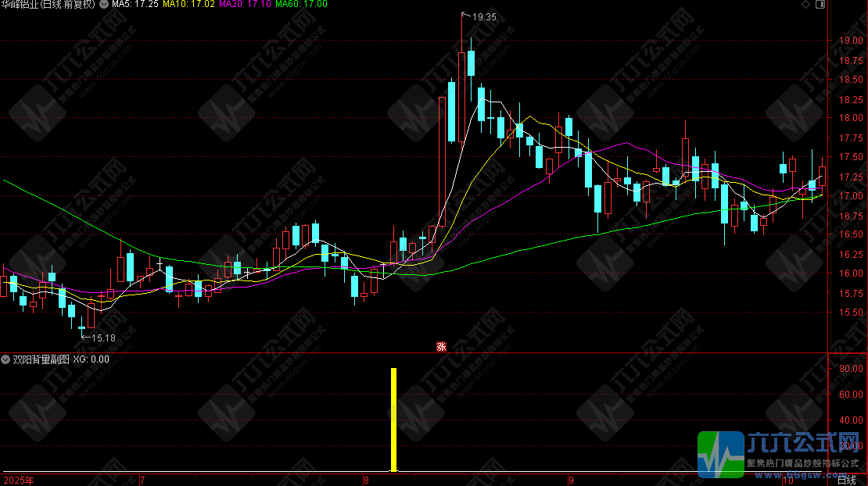Click the red 涨 marker icon
The image size is (868, 486).
point(441,346)
